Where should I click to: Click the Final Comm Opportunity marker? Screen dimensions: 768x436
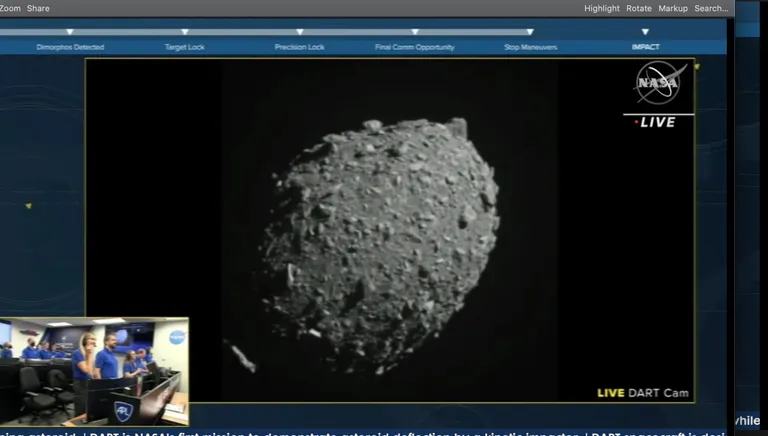[415, 32]
